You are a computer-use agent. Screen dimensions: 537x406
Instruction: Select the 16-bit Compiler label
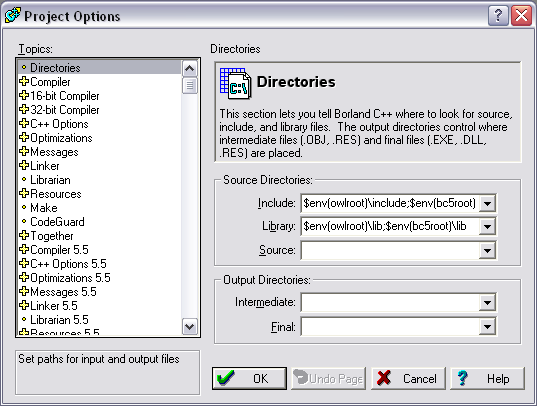point(65,96)
